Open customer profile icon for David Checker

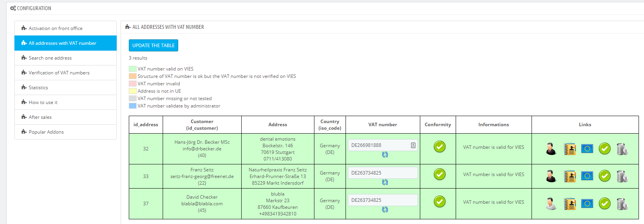click(551, 204)
